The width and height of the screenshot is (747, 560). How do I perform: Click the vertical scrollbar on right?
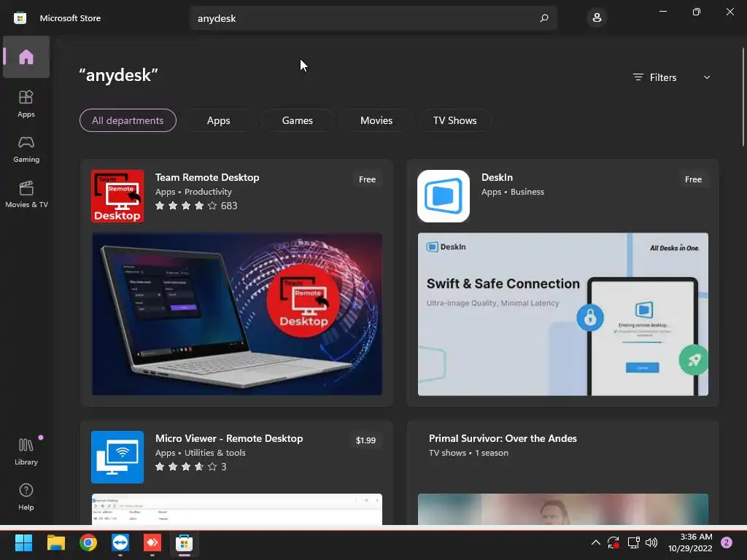[743, 97]
